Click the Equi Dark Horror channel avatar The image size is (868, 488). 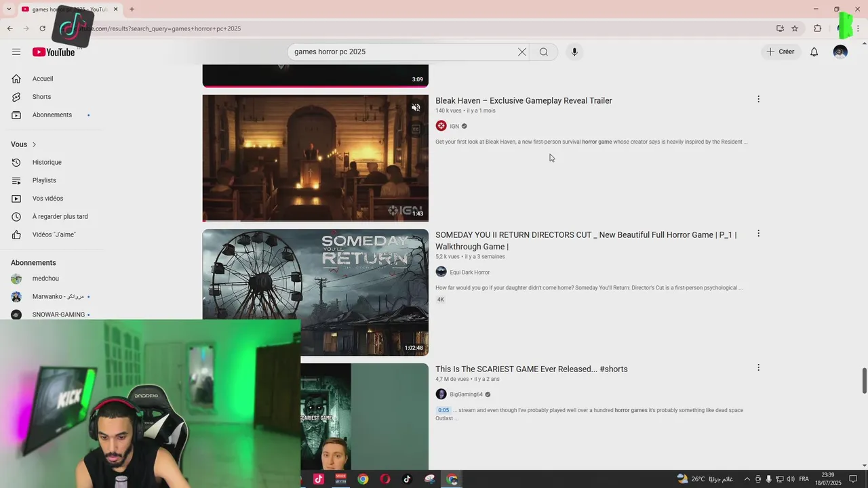[441, 272]
